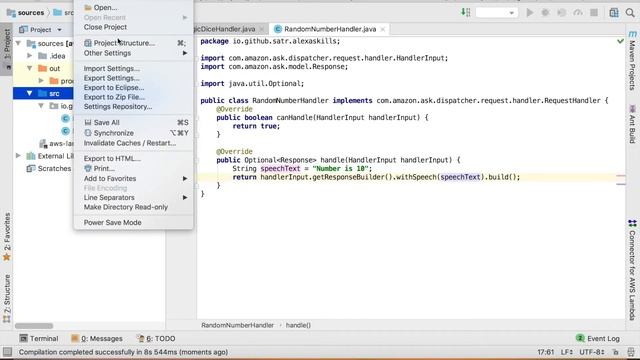
Task: Open the TODO tool window
Action: [x=156, y=338]
